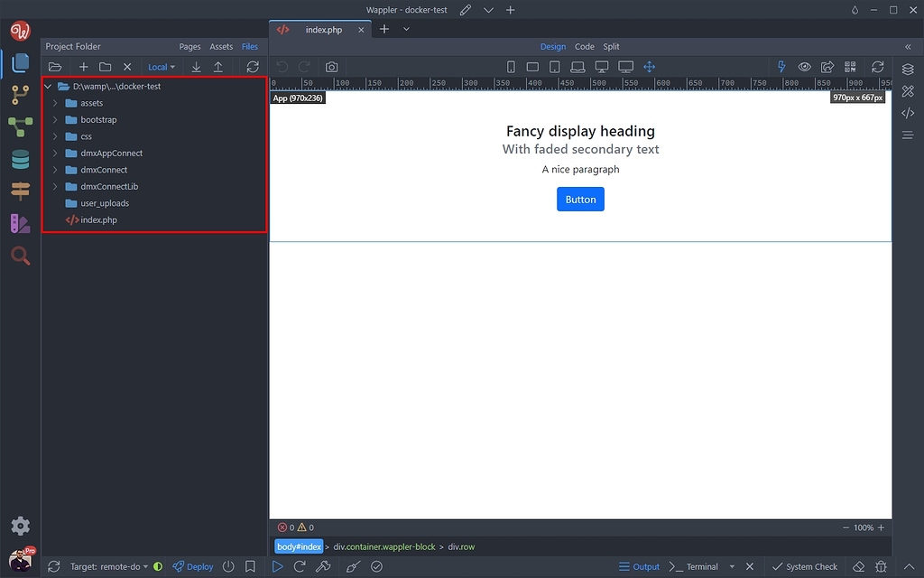Image resolution: width=924 pixels, height=578 pixels.
Task: Click the upload to remote icon
Action: (218, 67)
